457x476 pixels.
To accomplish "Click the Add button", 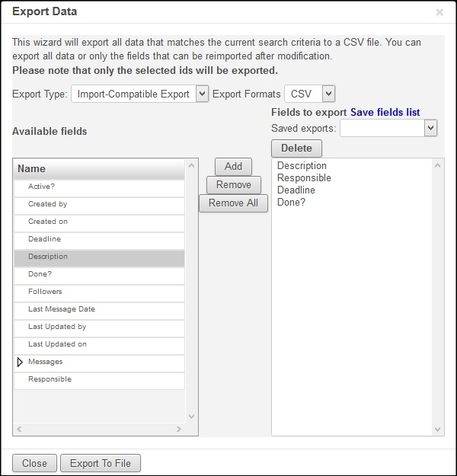I will pos(233,167).
